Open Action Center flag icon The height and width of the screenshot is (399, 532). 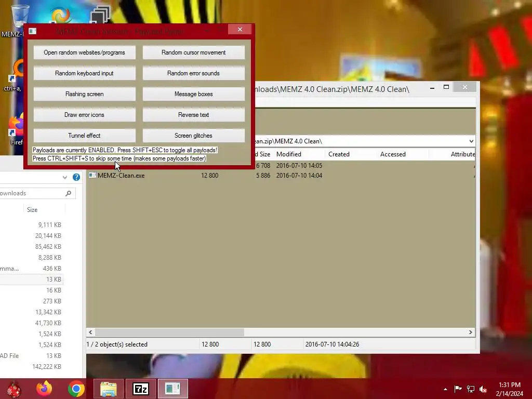(x=458, y=389)
